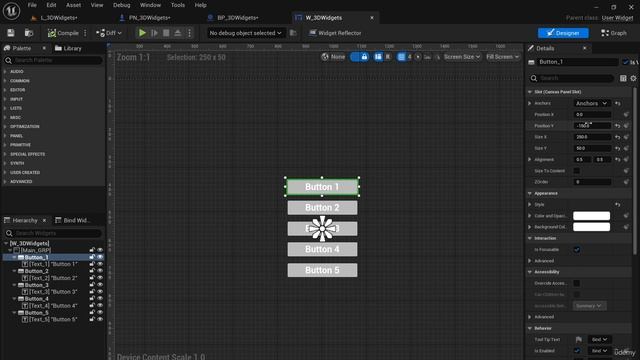
Task: Click the Unreal Engine logo icon
Action: point(11,11)
